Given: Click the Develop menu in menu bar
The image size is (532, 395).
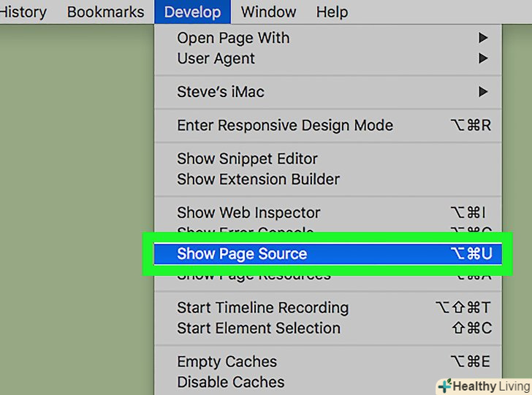Looking at the screenshot, I should (192, 12).
